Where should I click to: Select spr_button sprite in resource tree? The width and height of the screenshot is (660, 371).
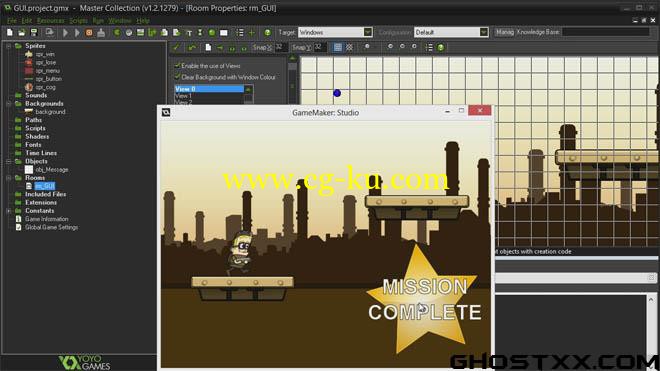(x=48, y=79)
